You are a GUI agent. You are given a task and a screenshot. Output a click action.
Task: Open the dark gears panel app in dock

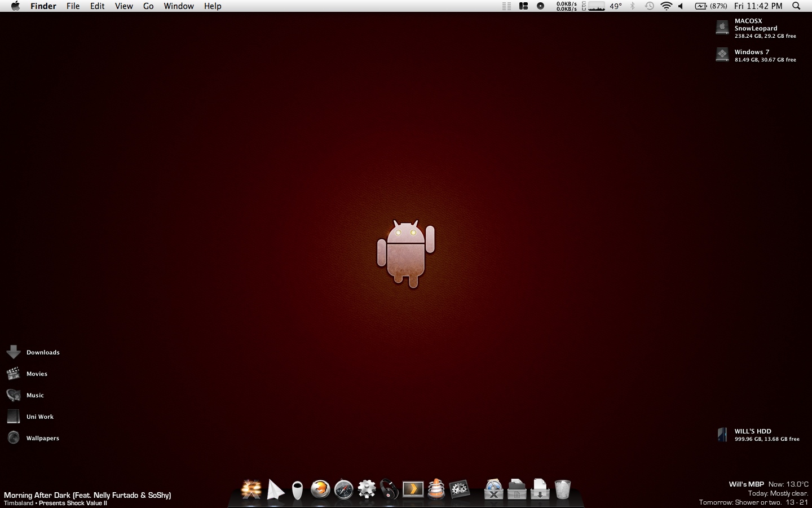(x=459, y=489)
